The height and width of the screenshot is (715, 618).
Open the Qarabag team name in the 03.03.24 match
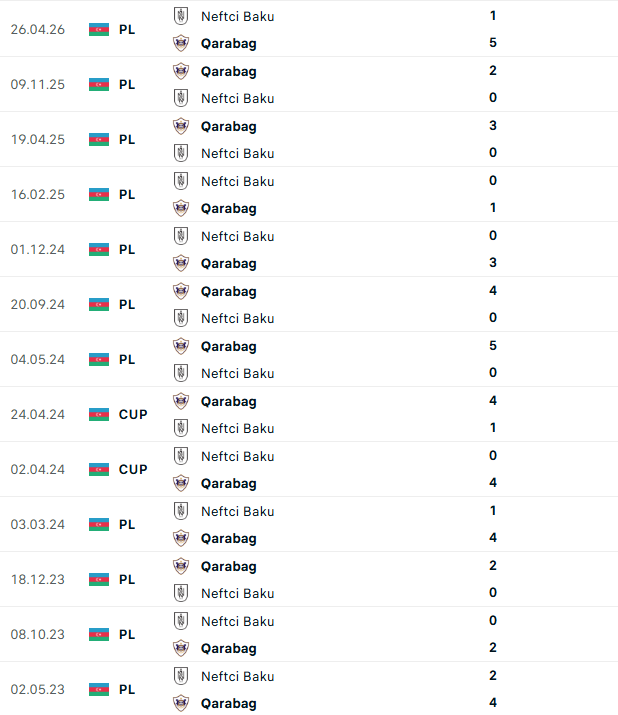(x=228, y=538)
